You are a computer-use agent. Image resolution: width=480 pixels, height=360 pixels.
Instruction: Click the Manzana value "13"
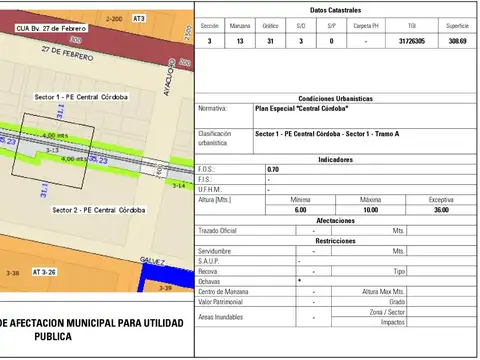click(x=240, y=41)
